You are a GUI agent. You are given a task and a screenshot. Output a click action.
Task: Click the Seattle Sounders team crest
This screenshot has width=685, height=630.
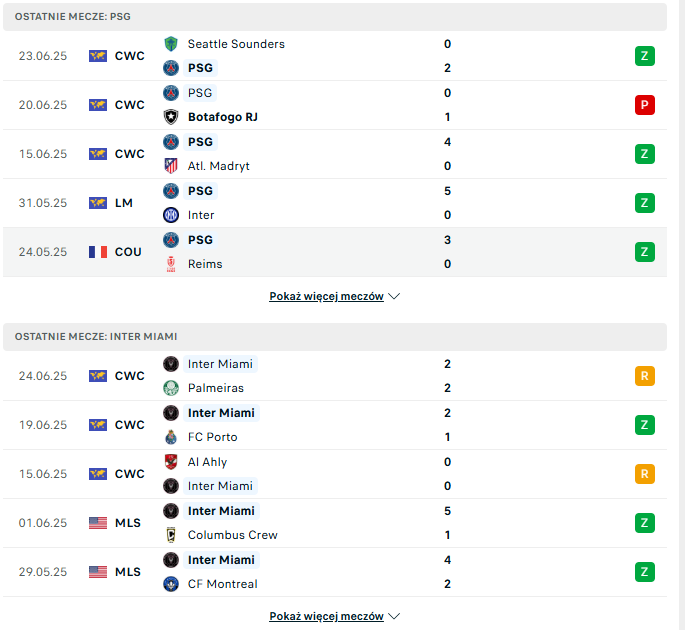171,44
